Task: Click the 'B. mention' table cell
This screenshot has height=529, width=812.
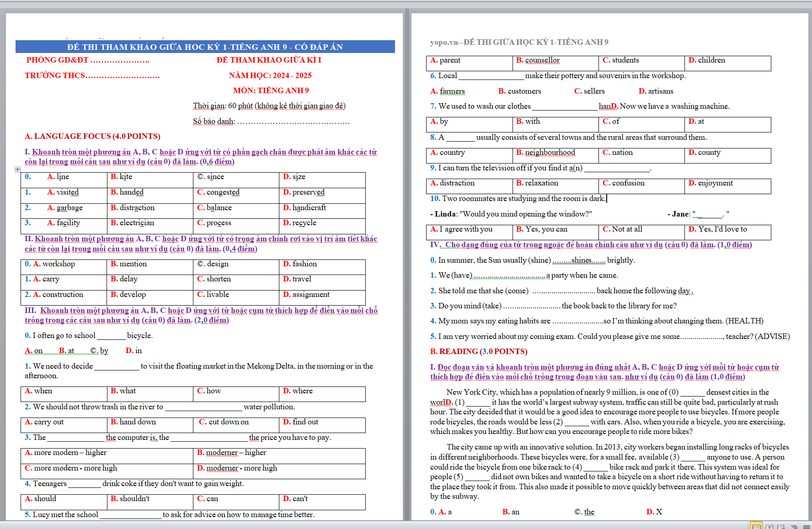Action: pyautogui.click(x=150, y=267)
